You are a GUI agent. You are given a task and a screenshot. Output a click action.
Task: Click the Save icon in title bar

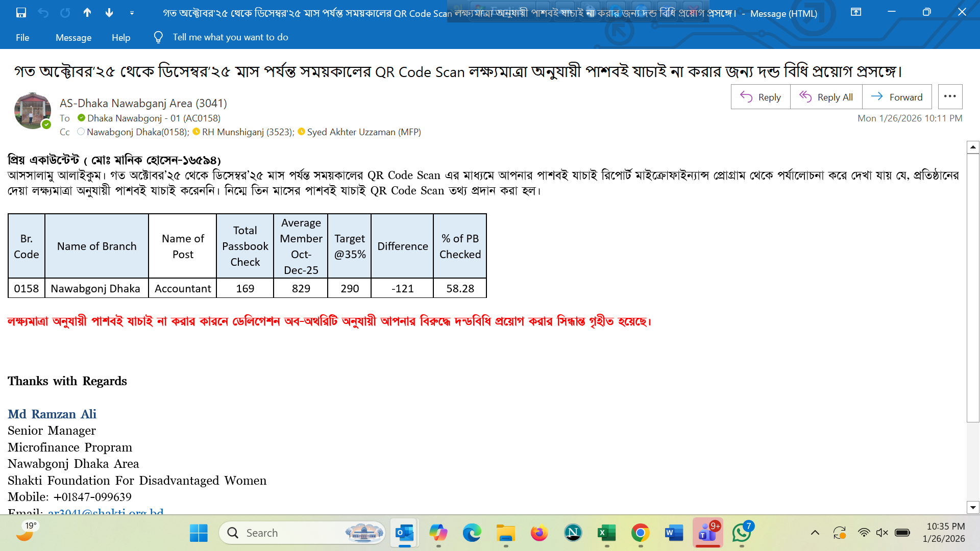pyautogui.click(x=21, y=13)
